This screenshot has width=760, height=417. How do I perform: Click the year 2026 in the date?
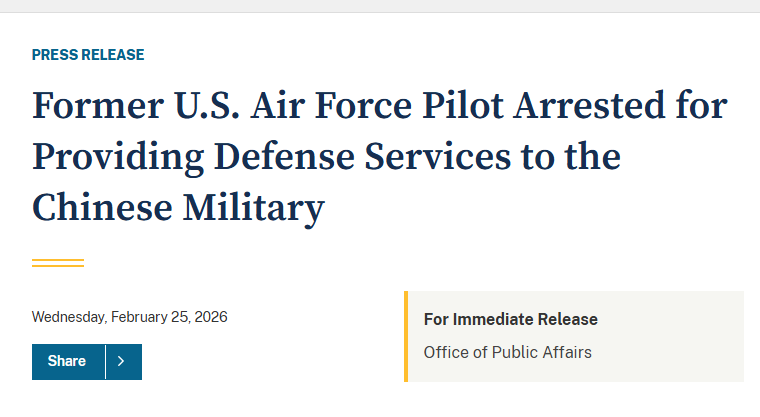211,317
